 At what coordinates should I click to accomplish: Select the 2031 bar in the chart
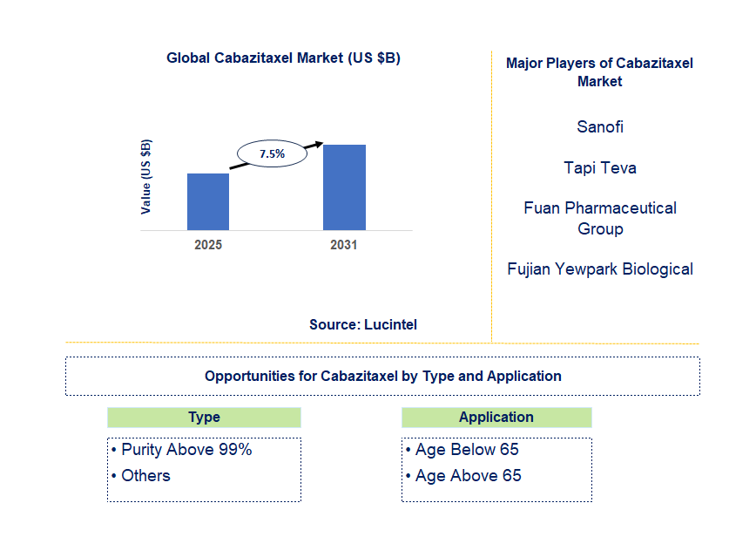[x=344, y=187]
